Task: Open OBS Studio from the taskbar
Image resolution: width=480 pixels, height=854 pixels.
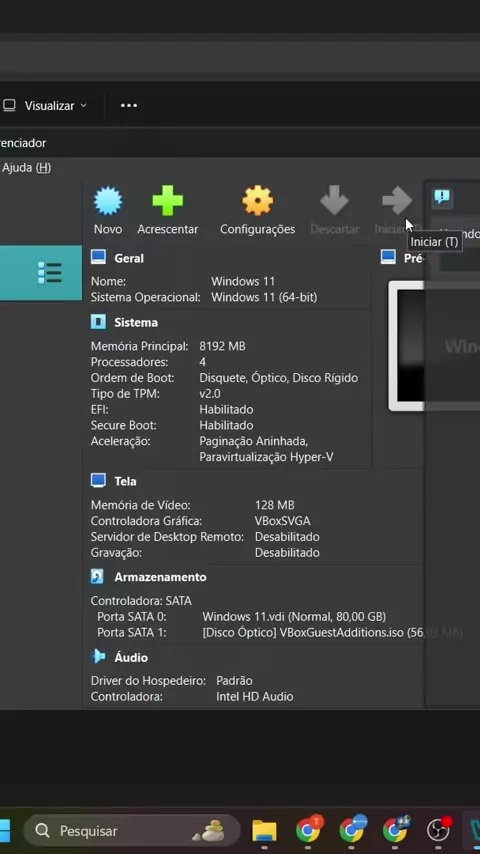Action: [439, 829]
